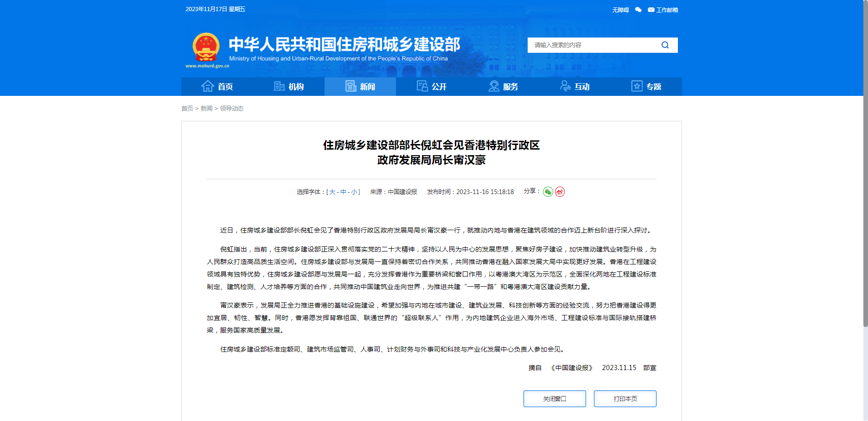Open the 服务 navigation tab

[x=503, y=87]
